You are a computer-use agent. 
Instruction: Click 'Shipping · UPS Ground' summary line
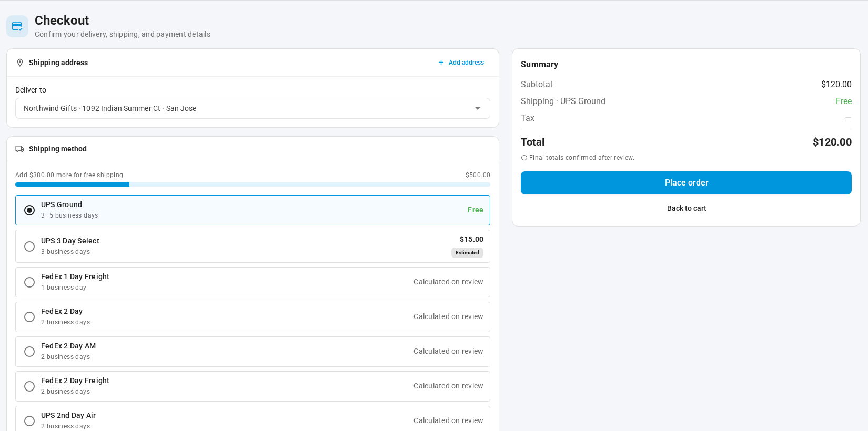coord(563,101)
